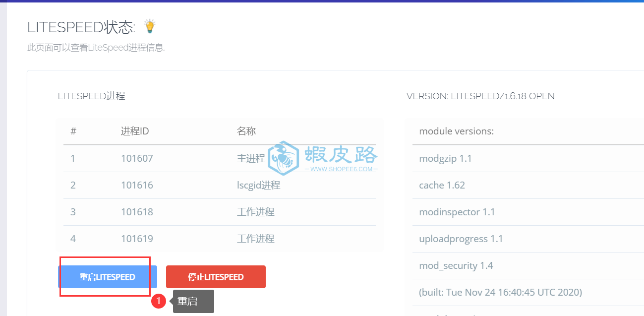Select process ID 101618 cell

point(137,212)
